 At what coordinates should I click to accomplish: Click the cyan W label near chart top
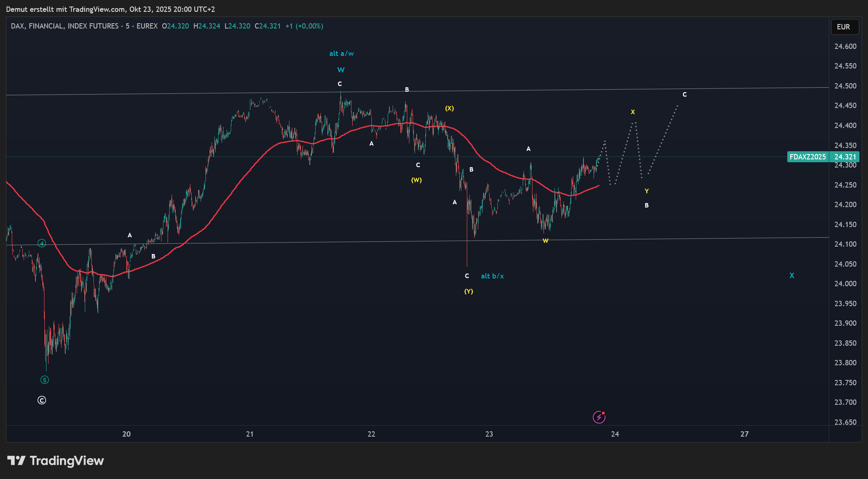tap(341, 70)
